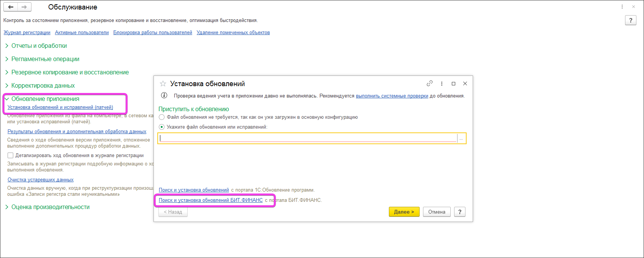Select 'Укажите файл обновления' radio button

[x=162, y=127]
